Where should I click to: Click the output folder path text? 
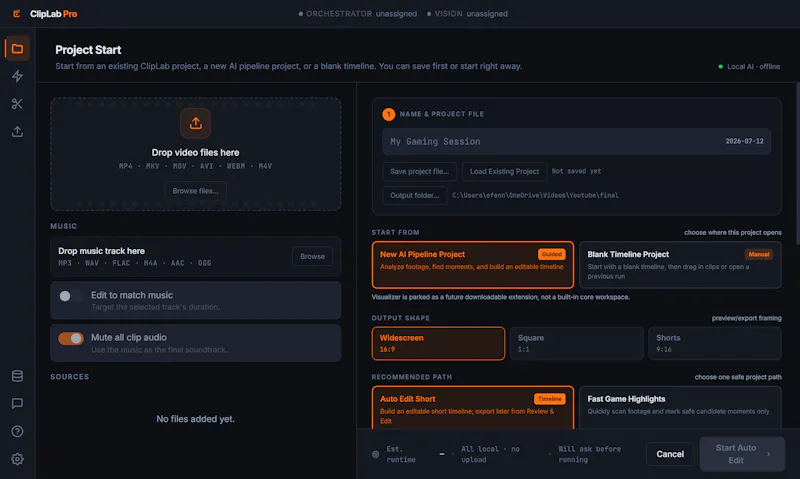pyautogui.click(x=535, y=195)
